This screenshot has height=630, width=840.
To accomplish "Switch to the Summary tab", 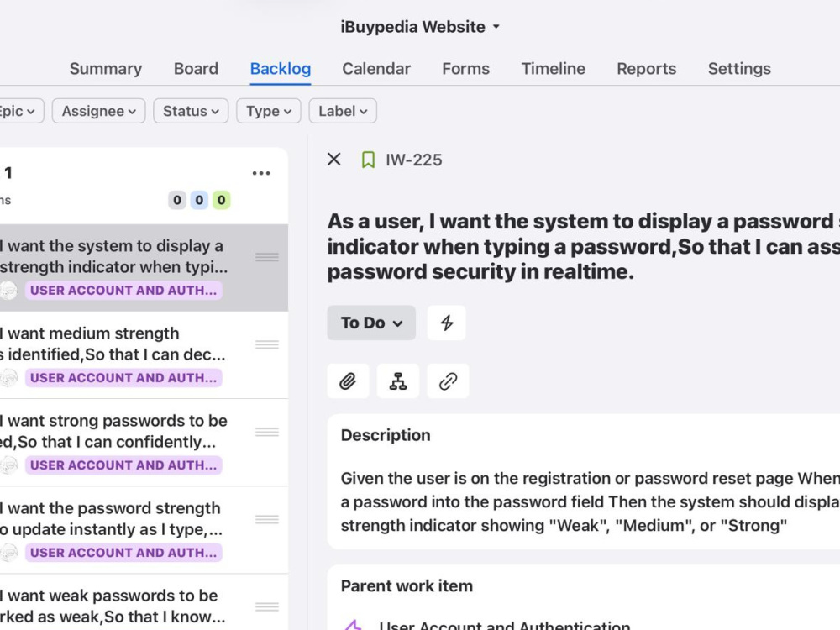I will (106, 69).
